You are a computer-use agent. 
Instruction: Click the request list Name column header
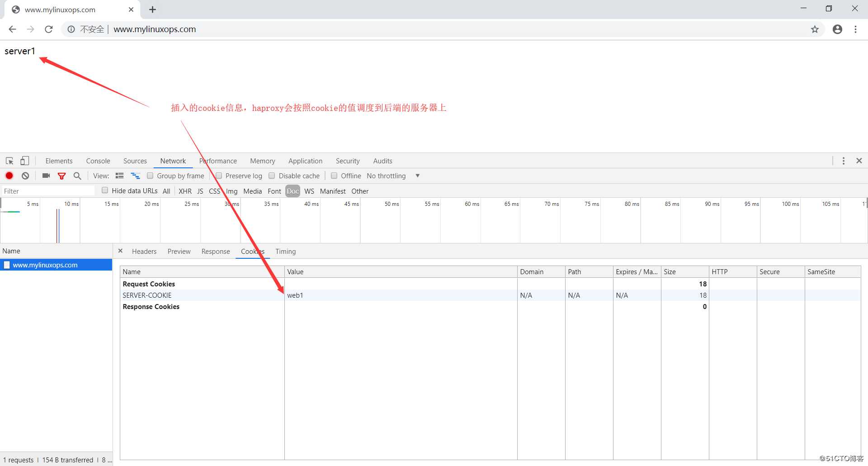click(56, 251)
